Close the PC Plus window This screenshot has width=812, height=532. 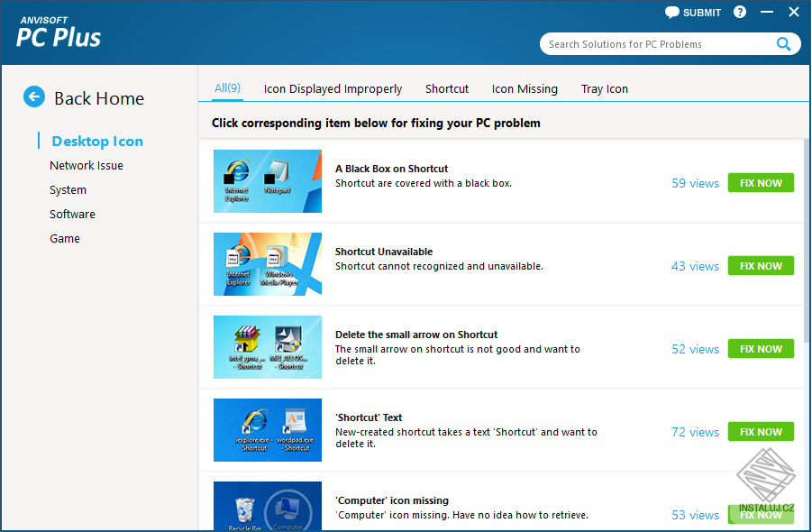pos(794,12)
